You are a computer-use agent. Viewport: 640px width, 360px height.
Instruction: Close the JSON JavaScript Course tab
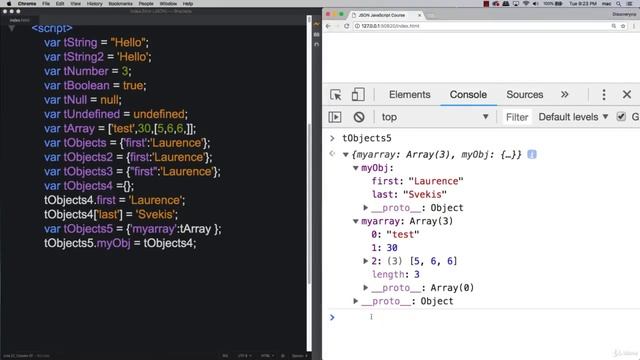(419, 15)
